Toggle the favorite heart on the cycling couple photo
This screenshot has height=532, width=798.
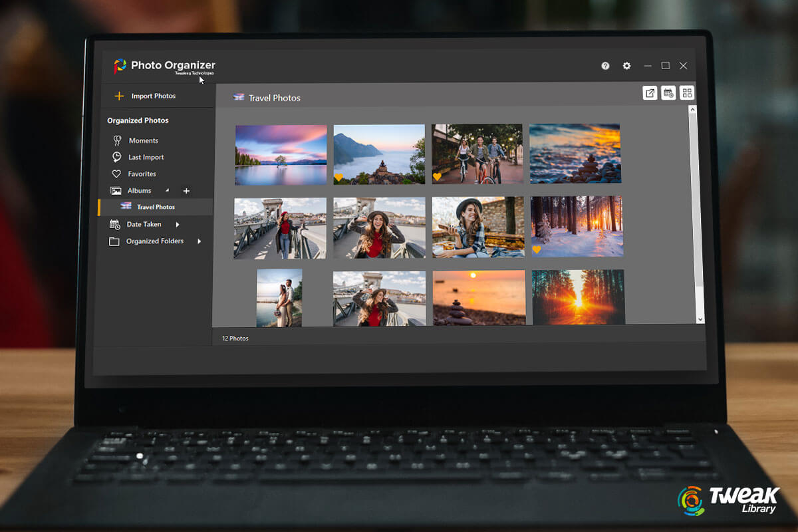point(438,176)
